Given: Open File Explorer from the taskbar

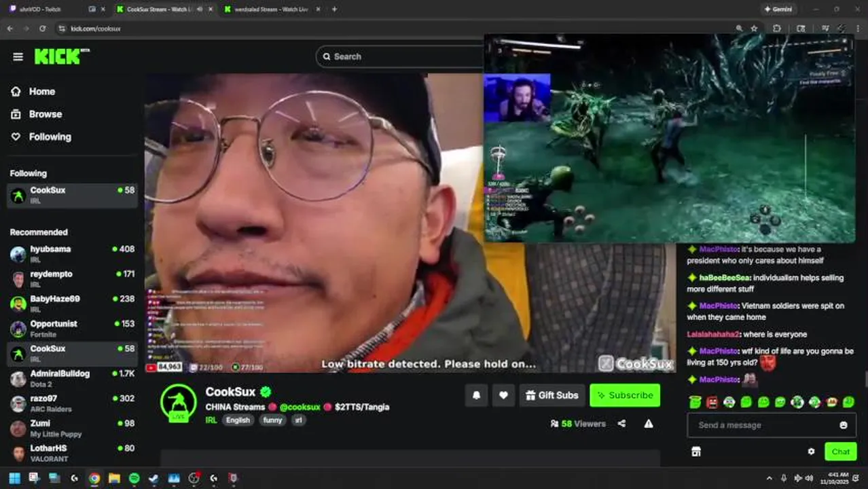Looking at the screenshot, I should pos(114,478).
